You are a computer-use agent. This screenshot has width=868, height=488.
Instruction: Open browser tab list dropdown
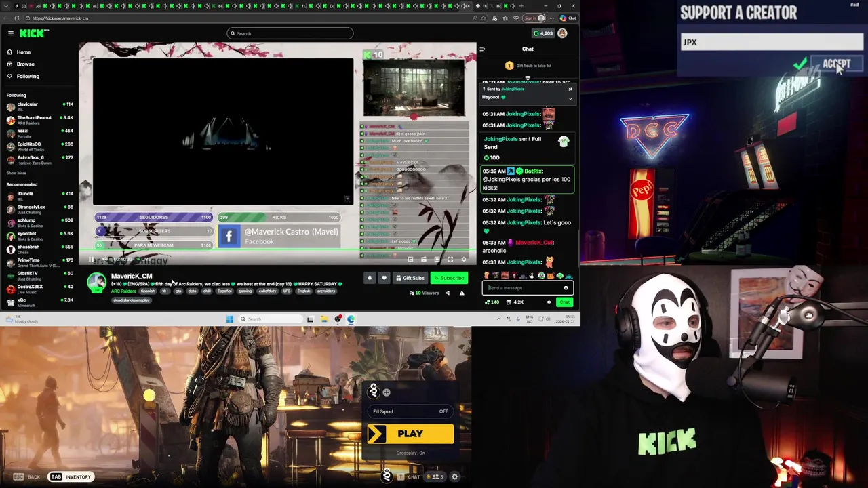(x=6, y=6)
